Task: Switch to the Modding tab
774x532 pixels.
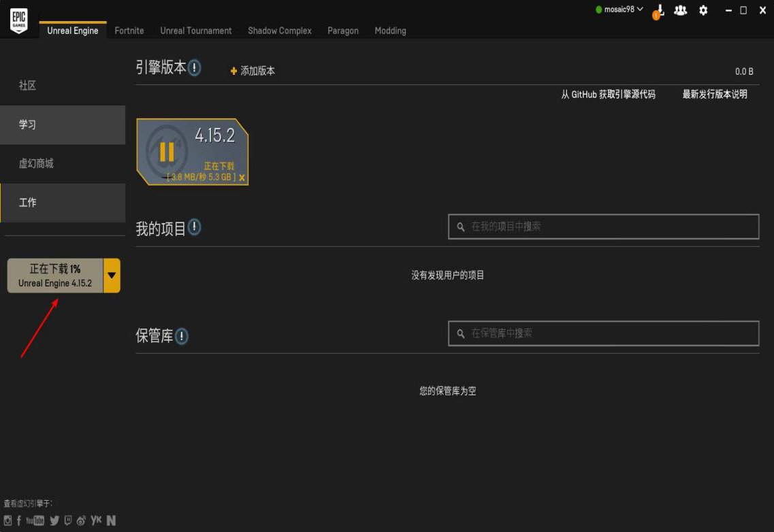Action: (x=391, y=31)
